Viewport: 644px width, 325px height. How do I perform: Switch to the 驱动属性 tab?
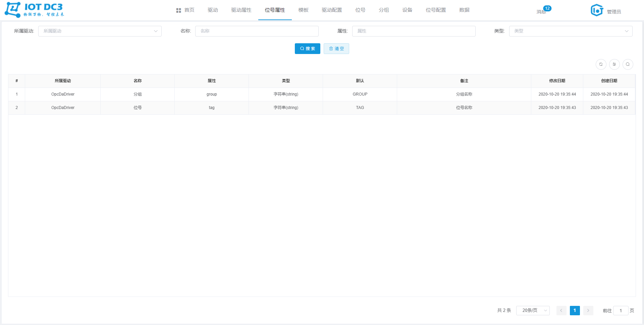click(x=241, y=10)
